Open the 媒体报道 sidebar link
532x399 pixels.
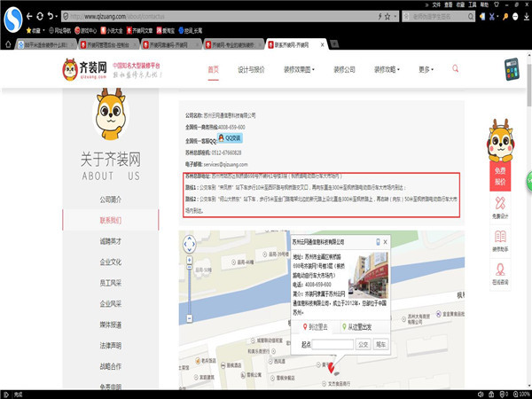(110, 325)
